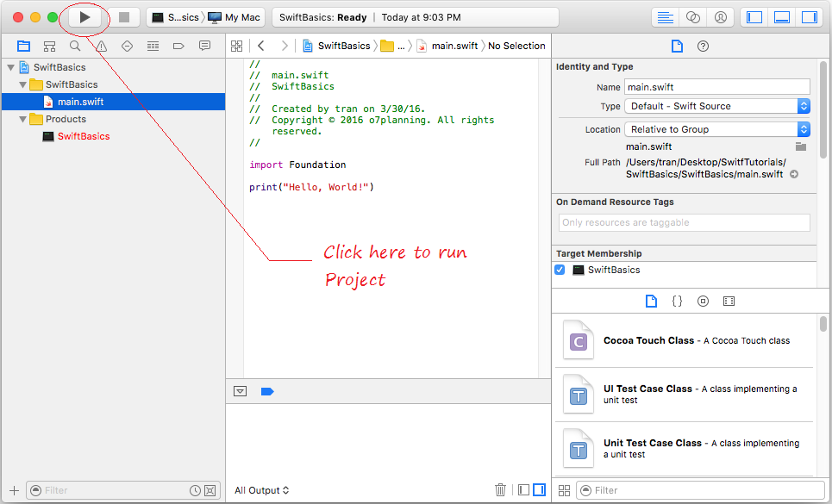This screenshot has width=832, height=504.
Task: Open the Find navigator tab
Action: pos(75,47)
